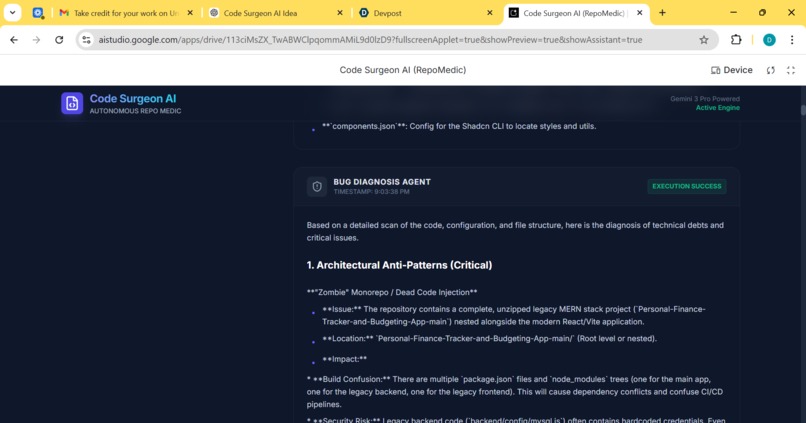Go back to the previous page
This screenshot has height=423, width=806.
tap(14, 40)
